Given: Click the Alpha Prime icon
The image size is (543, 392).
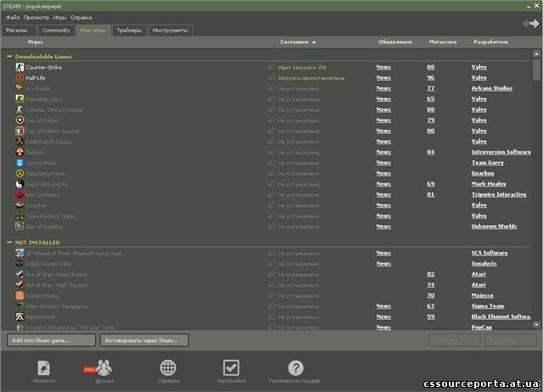Looking at the screenshot, I should [20, 316].
